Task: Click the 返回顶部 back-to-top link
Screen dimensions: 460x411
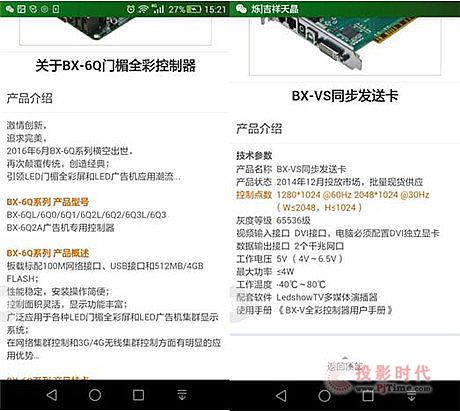Action: [345, 365]
